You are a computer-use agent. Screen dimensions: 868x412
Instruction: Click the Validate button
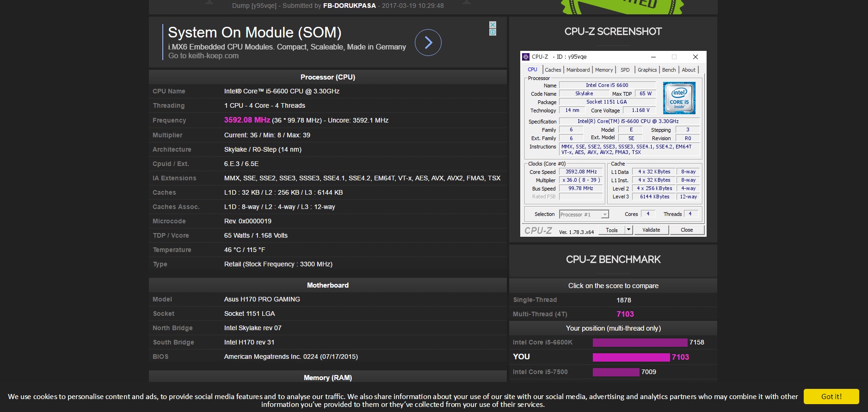point(651,230)
